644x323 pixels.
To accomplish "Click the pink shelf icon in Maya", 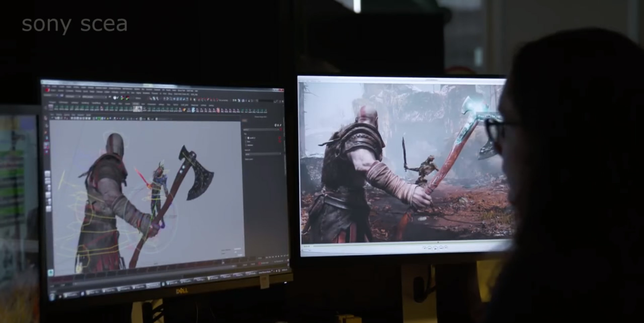I will click(218, 110).
